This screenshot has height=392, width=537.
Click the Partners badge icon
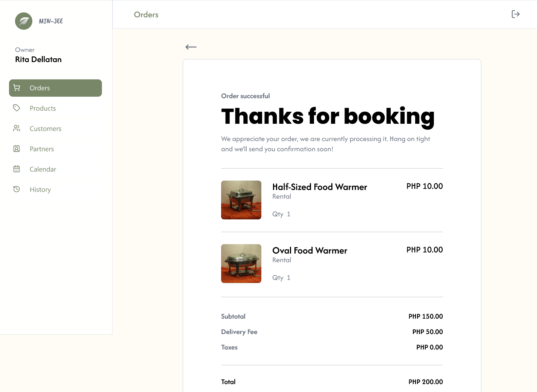17,149
